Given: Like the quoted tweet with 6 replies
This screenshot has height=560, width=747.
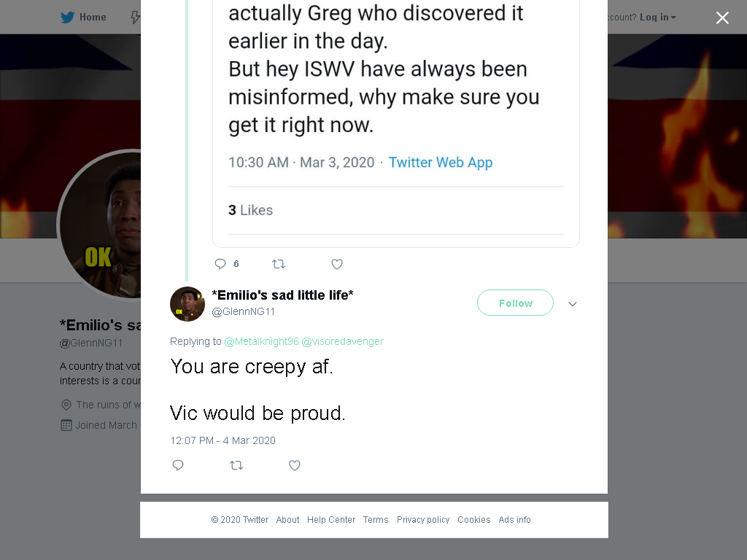Looking at the screenshot, I should click(x=337, y=264).
